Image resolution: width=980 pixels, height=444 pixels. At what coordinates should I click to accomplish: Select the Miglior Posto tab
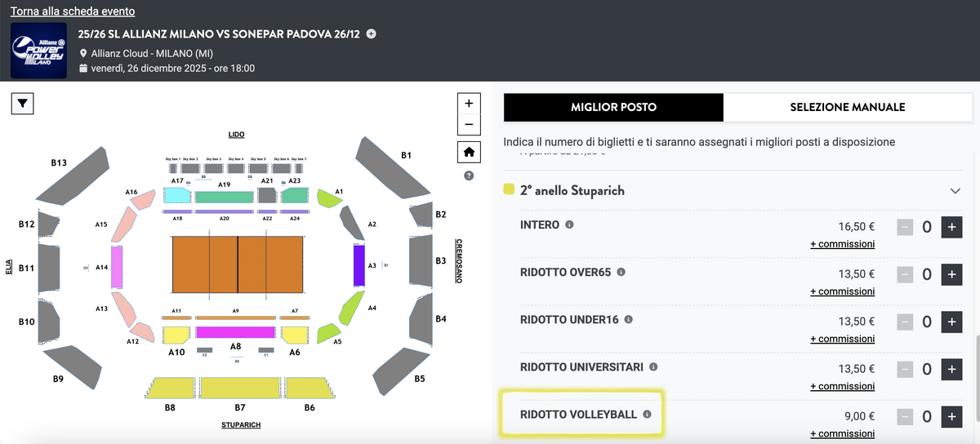click(613, 107)
